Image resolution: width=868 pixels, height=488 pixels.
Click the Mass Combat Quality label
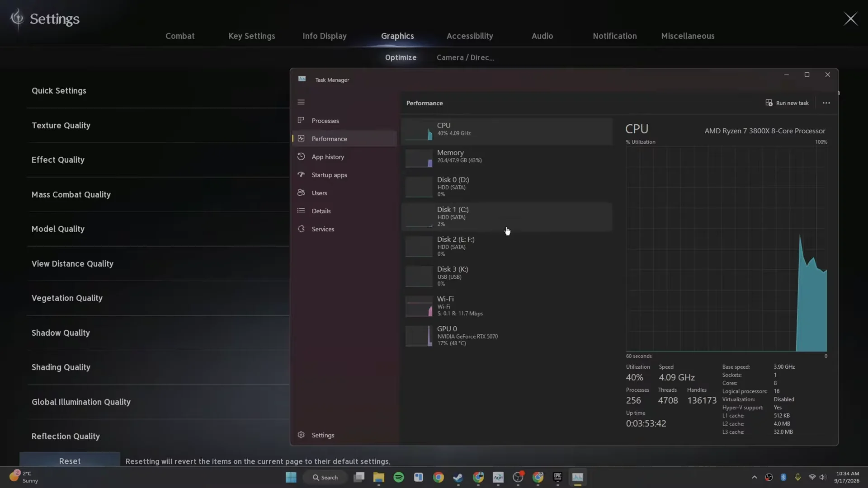(71, 195)
